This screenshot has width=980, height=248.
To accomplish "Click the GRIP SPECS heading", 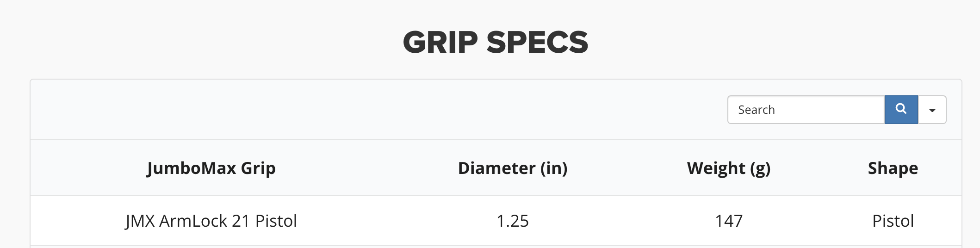I will point(495,42).
